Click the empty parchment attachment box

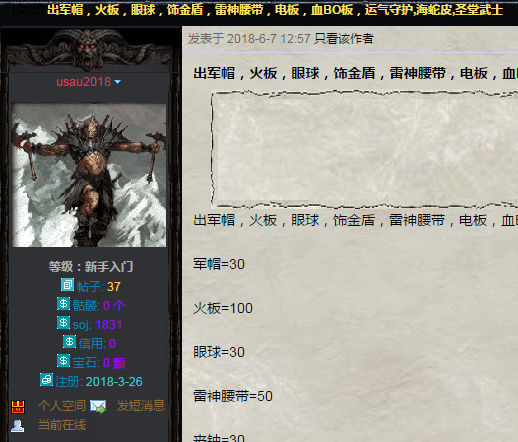pos(364,149)
